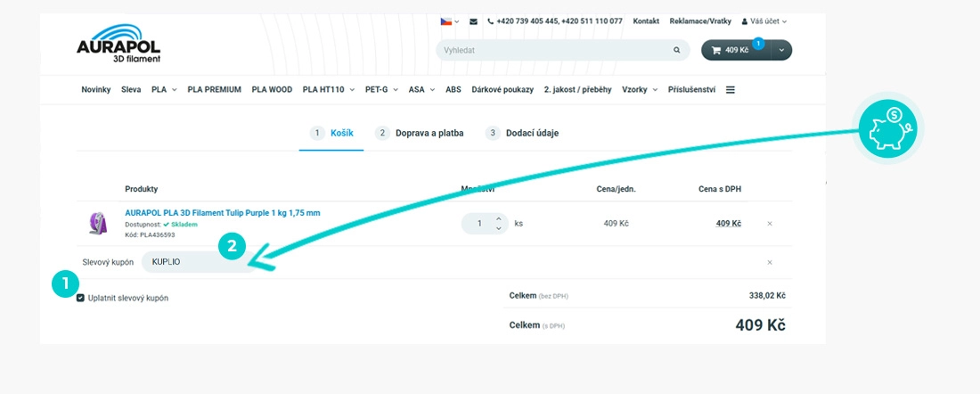Open AURAPOL PLA Tulip Purple product link
Image resolution: width=980 pixels, height=394 pixels.
click(x=223, y=213)
